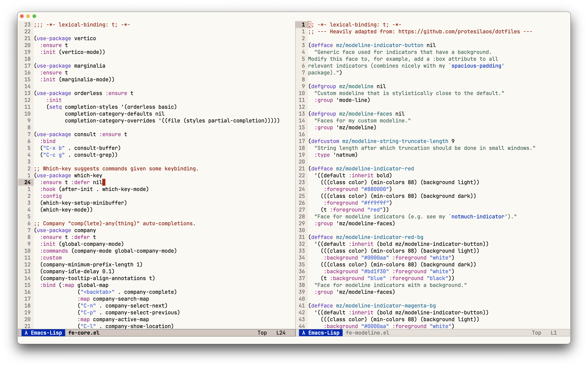Click the L1 line indicator in right modeline
The height and width of the screenshot is (367, 588).
coord(554,333)
